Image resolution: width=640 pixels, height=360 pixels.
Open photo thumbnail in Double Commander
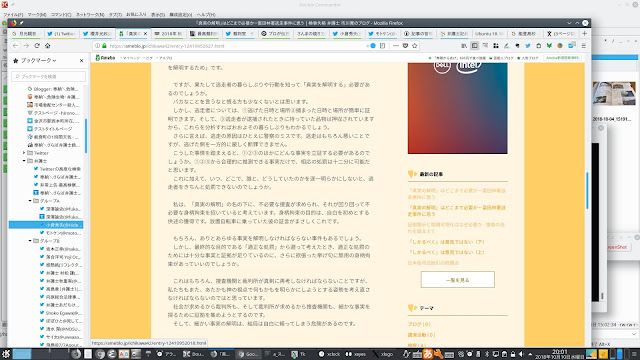pos(614,93)
